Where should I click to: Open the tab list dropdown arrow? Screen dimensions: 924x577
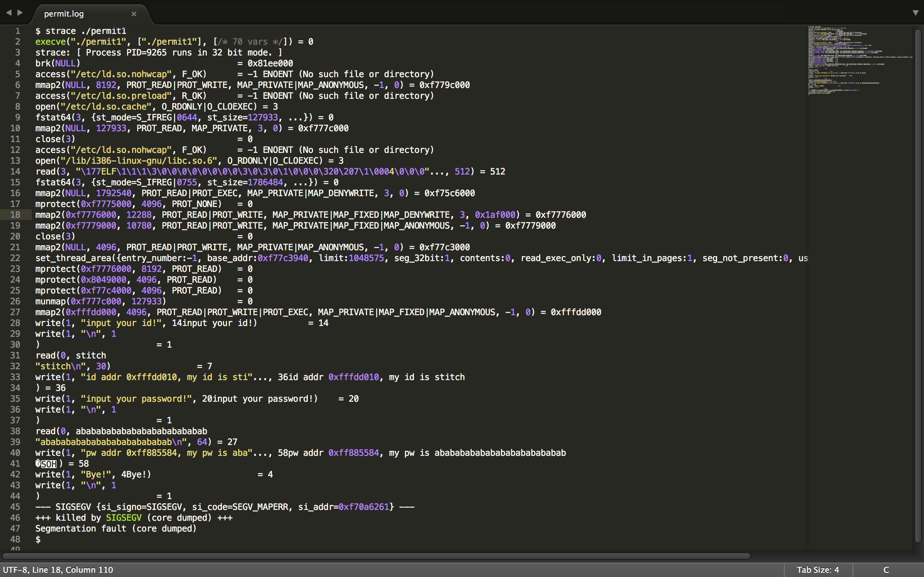(915, 13)
